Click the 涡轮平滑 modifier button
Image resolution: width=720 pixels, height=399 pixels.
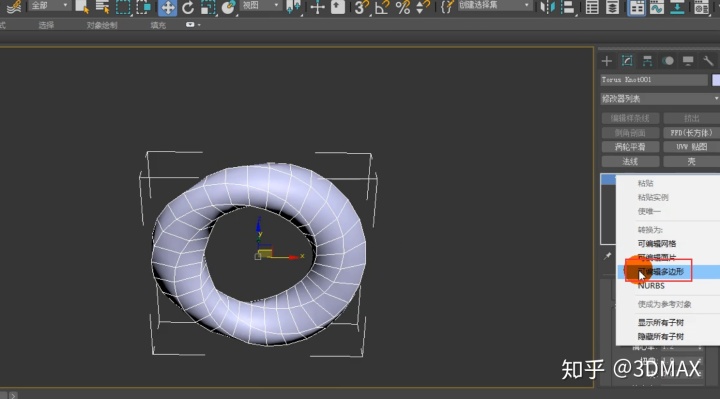[x=630, y=147]
